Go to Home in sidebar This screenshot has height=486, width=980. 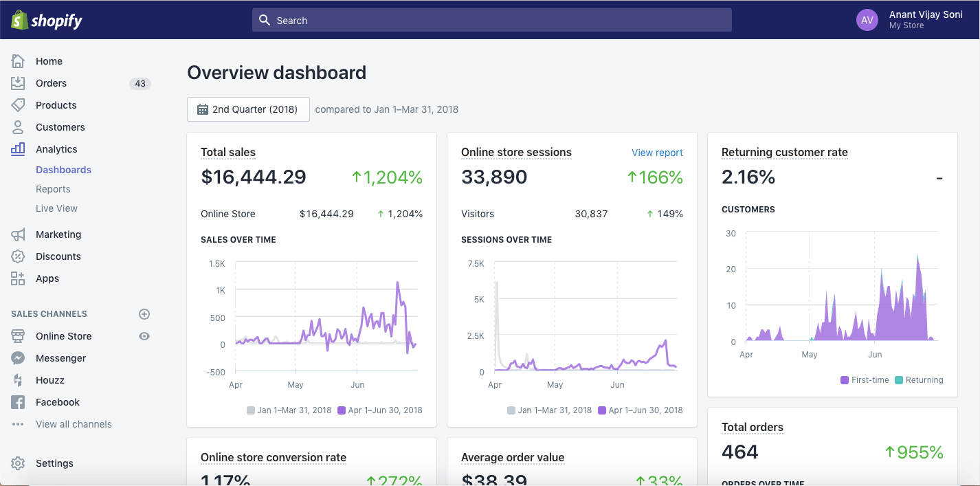click(x=49, y=61)
